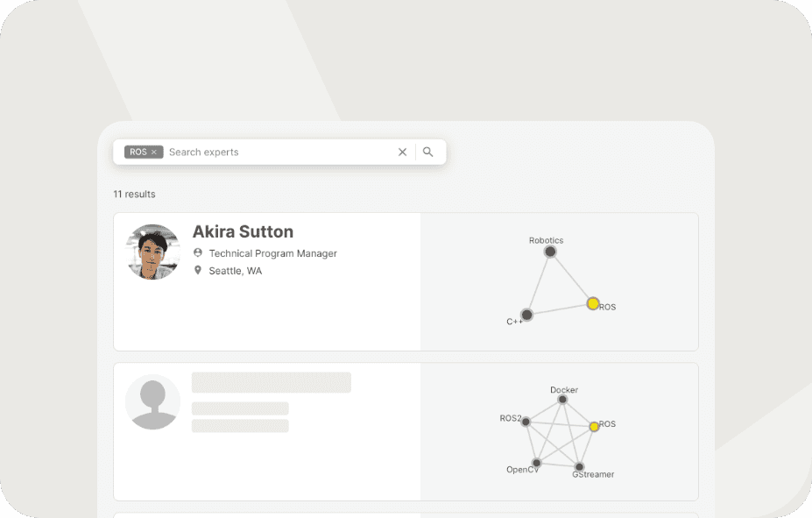This screenshot has width=812, height=518.
Task: Open Akira Sutton's profile photo
Action: click(153, 252)
